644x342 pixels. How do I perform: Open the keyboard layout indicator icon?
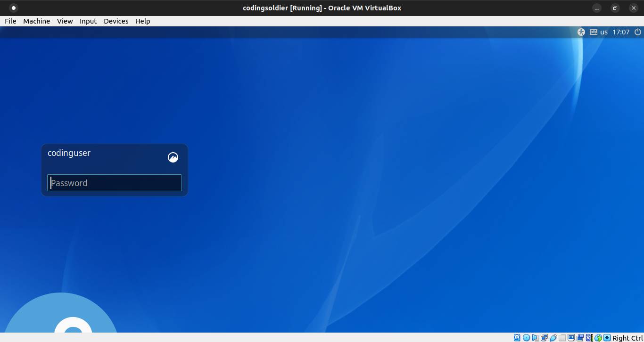pos(594,32)
